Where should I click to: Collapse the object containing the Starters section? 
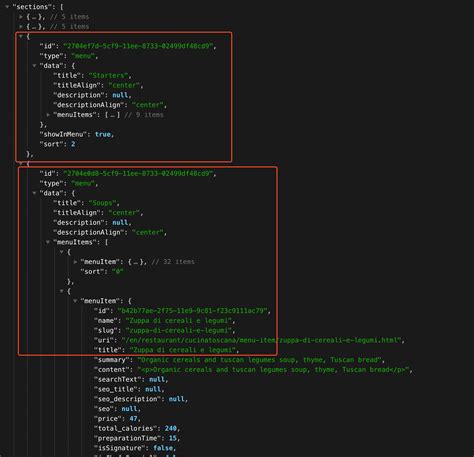(x=21, y=36)
